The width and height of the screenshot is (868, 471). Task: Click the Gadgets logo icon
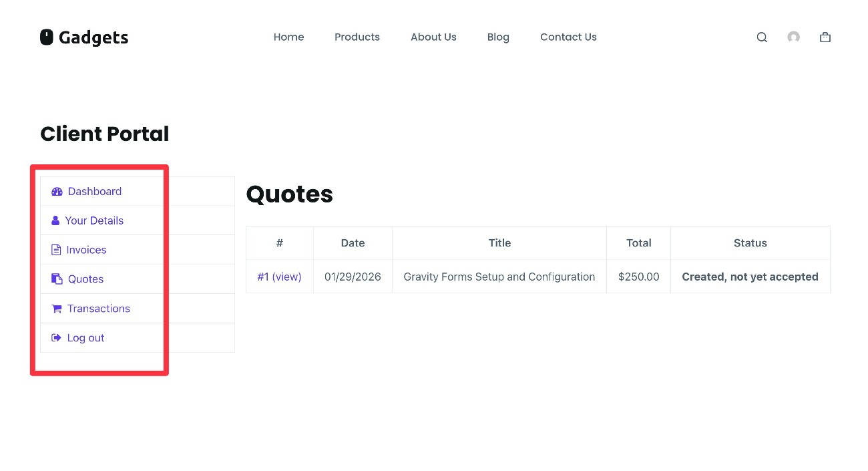[x=46, y=37]
